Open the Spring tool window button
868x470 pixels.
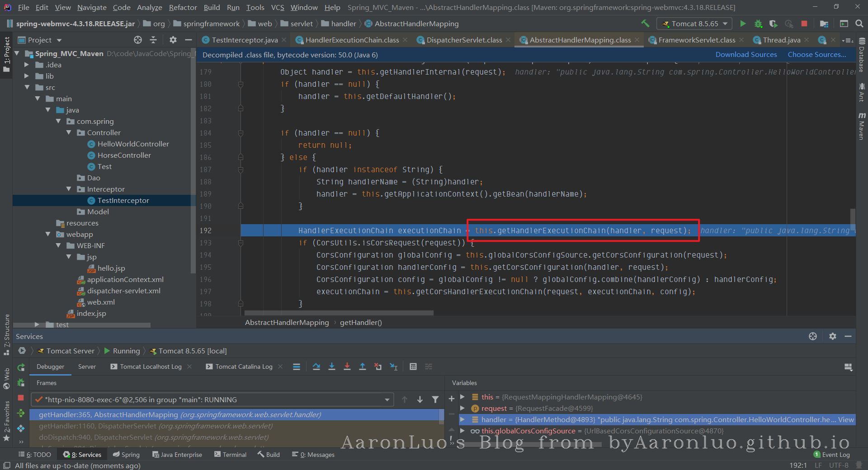(126, 455)
